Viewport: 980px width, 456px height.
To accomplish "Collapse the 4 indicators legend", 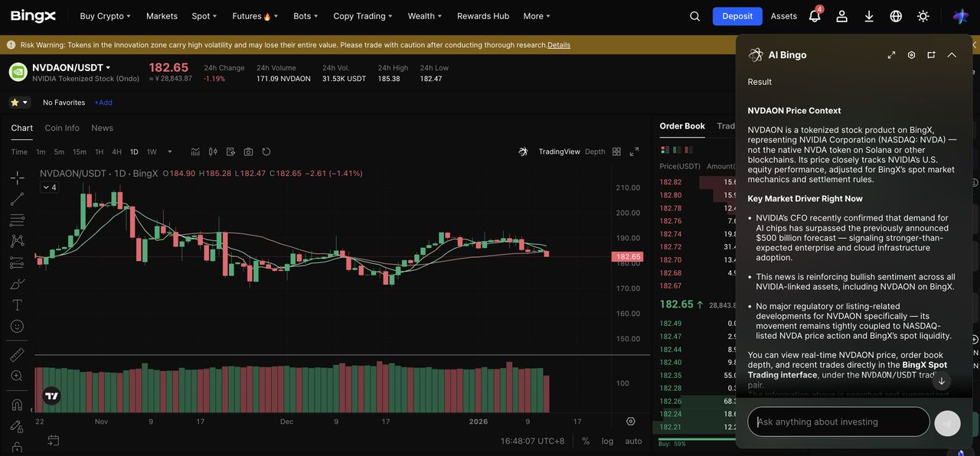I will pyautogui.click(x=49, y=187).
